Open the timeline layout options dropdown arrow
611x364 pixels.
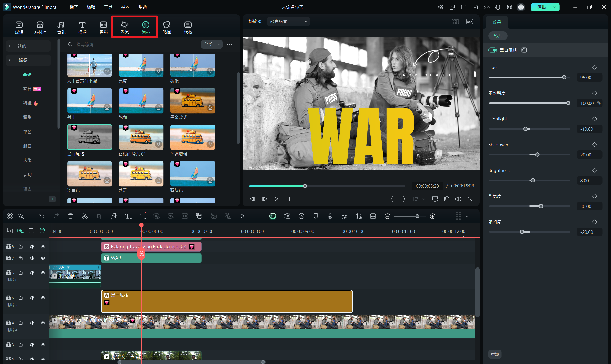click(x=467, y=216)
